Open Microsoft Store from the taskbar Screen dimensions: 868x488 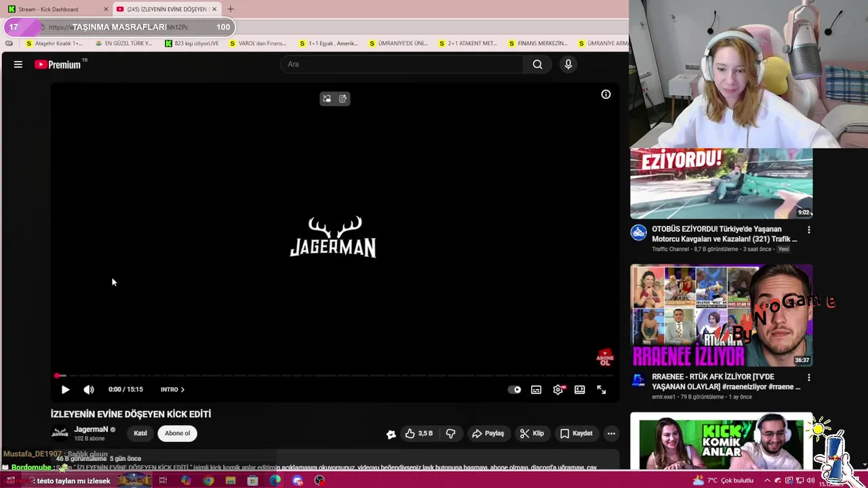click(252, 481)
